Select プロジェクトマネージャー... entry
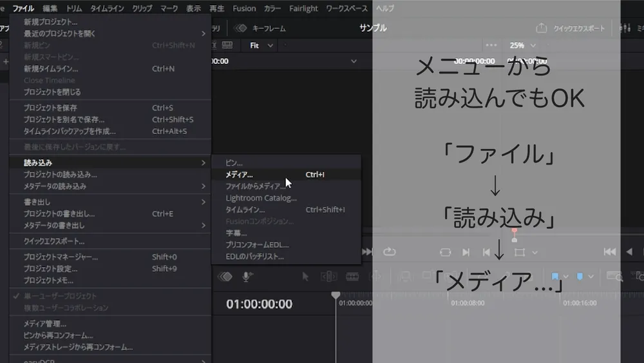 111,257
